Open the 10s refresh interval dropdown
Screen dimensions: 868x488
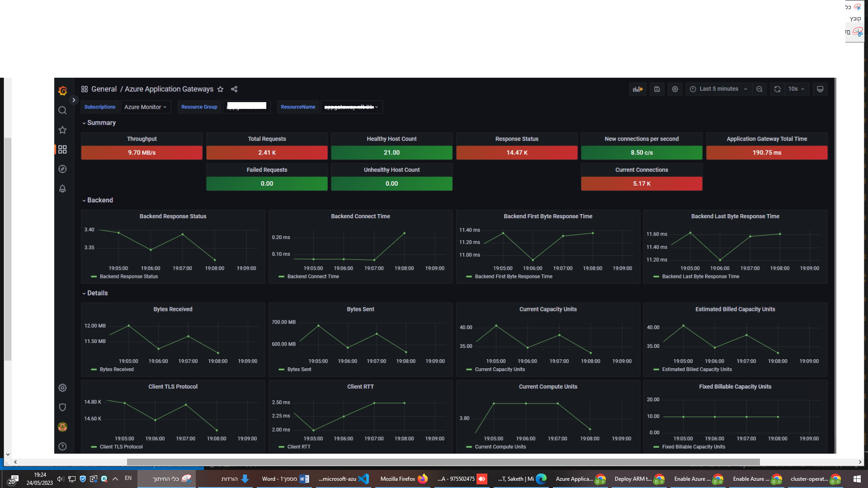796,89
